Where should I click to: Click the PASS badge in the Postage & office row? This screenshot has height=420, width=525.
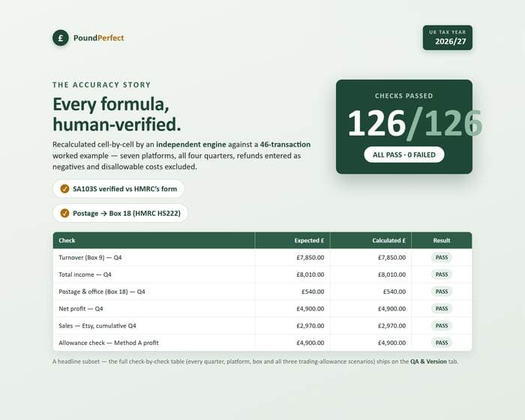click(x=442, y=292)
